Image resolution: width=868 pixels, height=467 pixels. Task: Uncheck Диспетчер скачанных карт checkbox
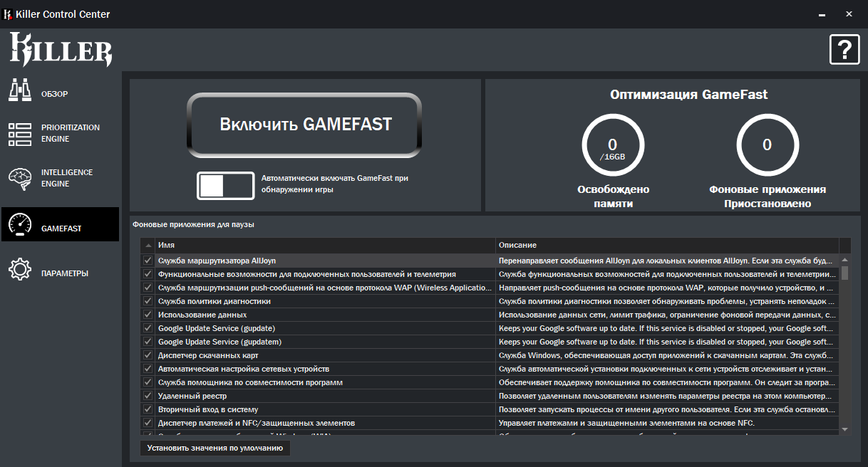(148, 355)
